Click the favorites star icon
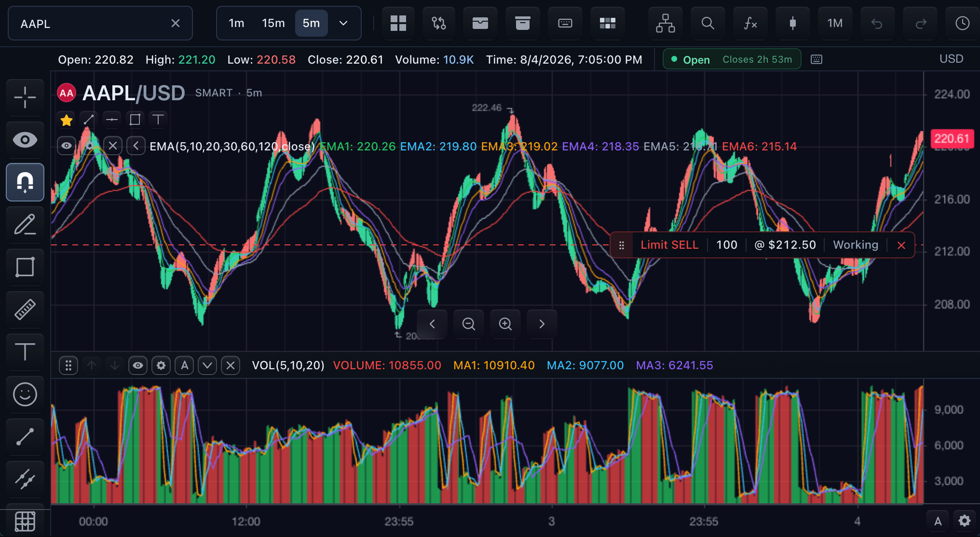980x537 pixels. pos(67,120)
